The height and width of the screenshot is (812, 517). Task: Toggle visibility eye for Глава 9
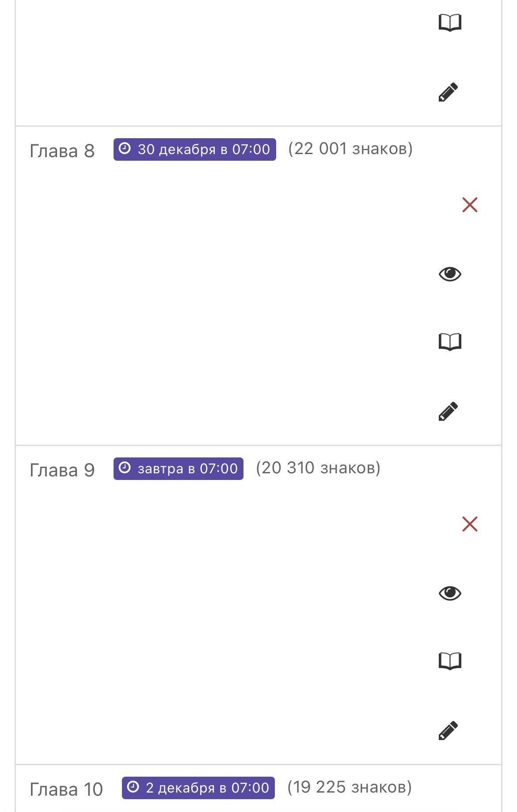450,593
